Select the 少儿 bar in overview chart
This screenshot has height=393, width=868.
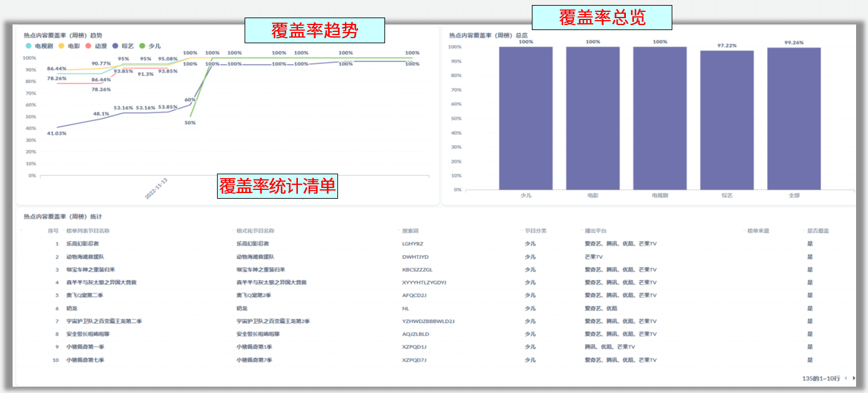coord(527,119)
